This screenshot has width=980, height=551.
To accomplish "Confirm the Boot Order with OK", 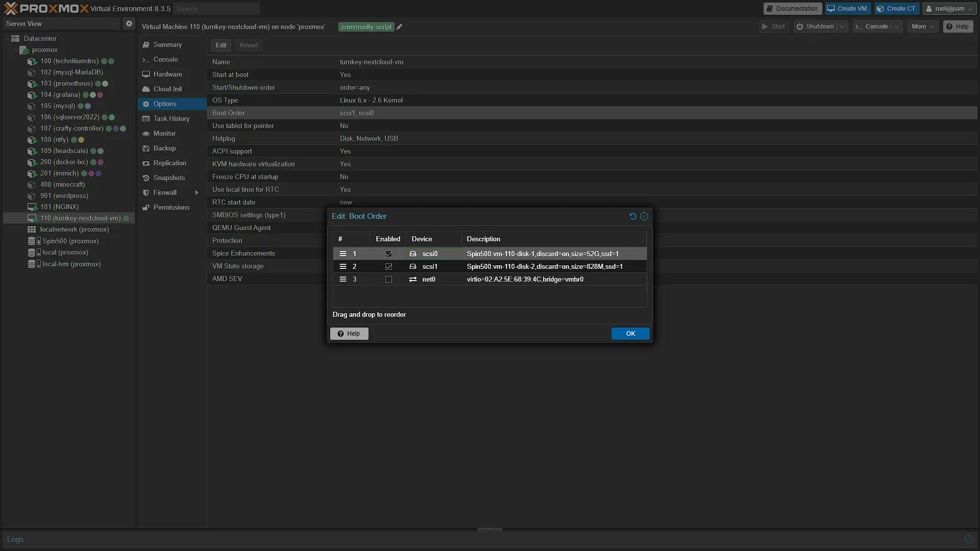I will 630,334.
